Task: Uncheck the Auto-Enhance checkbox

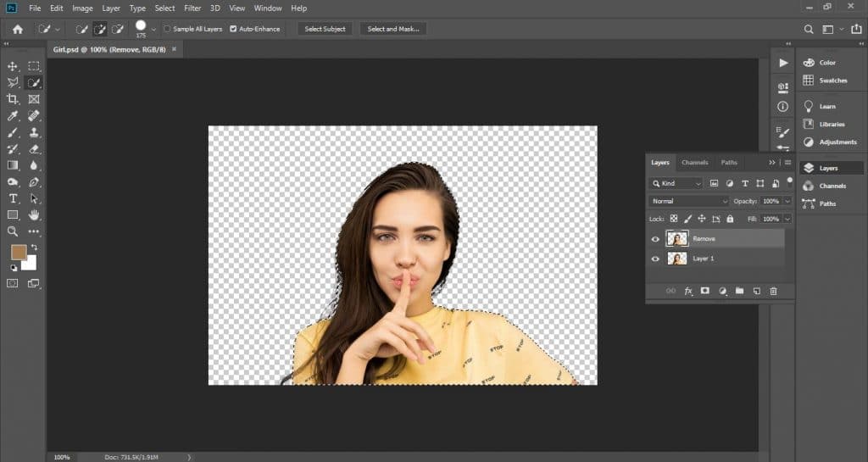Action: pyautogui.click(x=233, y=29)
